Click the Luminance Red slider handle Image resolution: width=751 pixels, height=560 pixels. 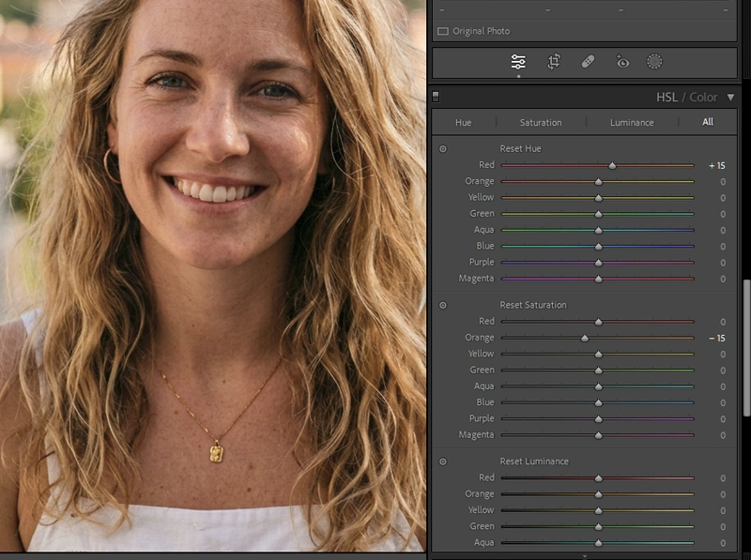[x=598, y=478]
